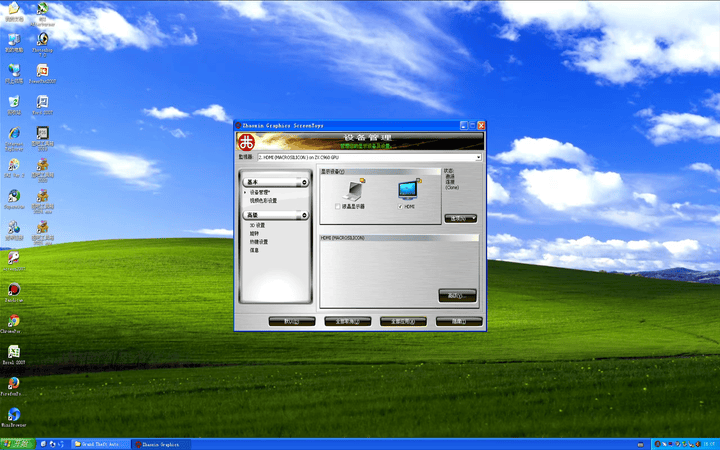The width and height of the screenshot is (720, 450).
Task: Minimize the ScreenToys window
Action: (x=464, y=125)
